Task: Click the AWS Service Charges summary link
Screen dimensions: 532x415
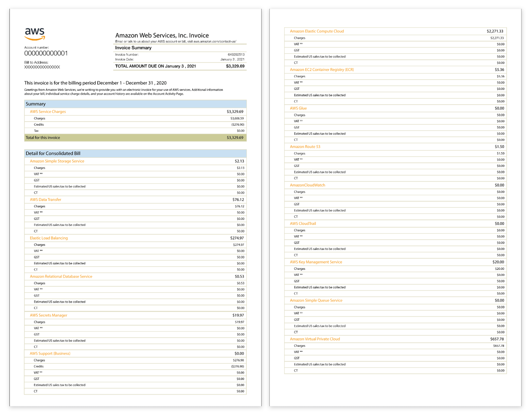Action: coord(48,112)
